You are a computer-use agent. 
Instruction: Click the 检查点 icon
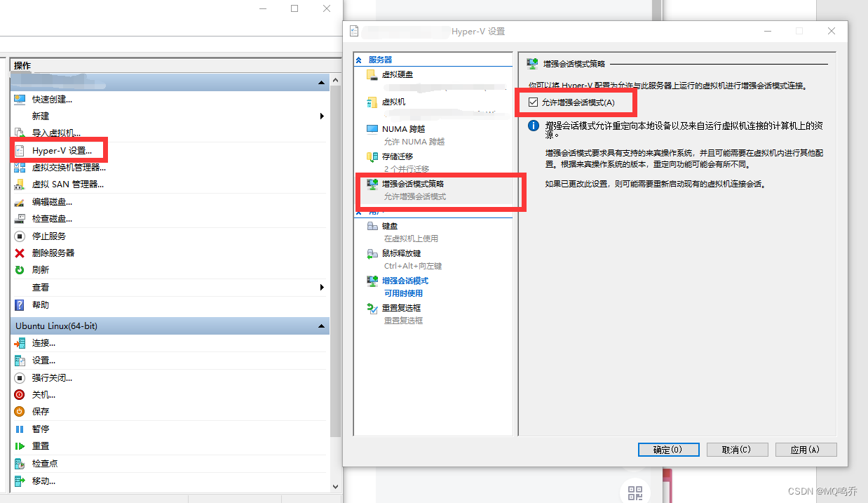pos(20,464)
